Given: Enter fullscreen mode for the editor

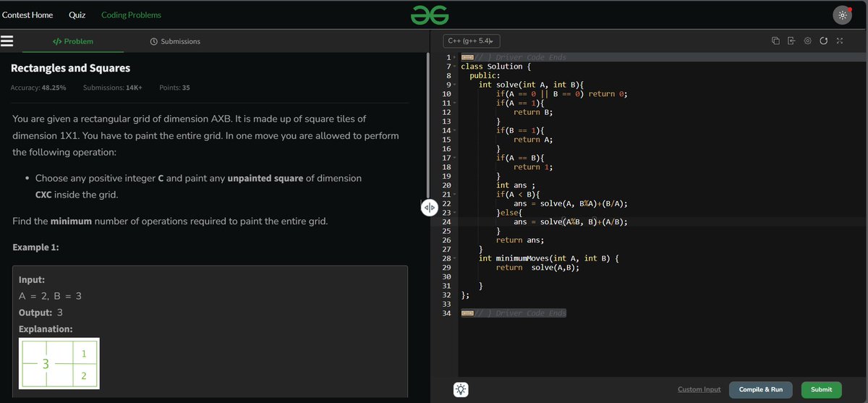Looking at the screenshot, I should [x=840, y=41].
